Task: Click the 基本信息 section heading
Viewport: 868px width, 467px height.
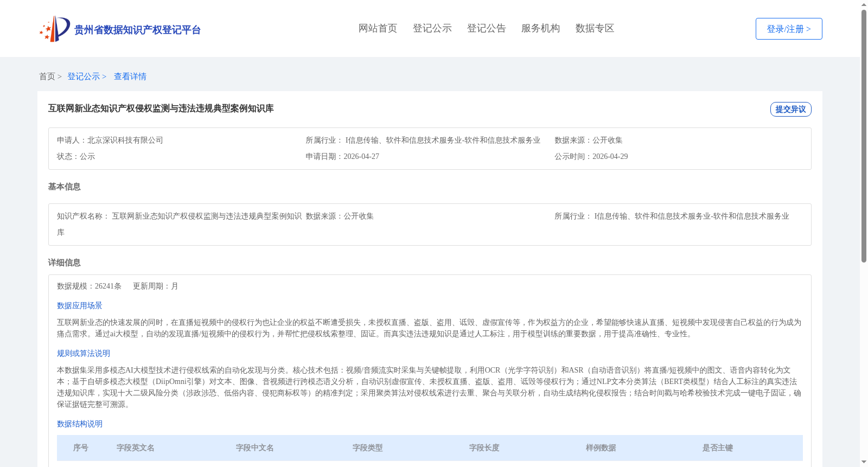Action: [64, 187]
